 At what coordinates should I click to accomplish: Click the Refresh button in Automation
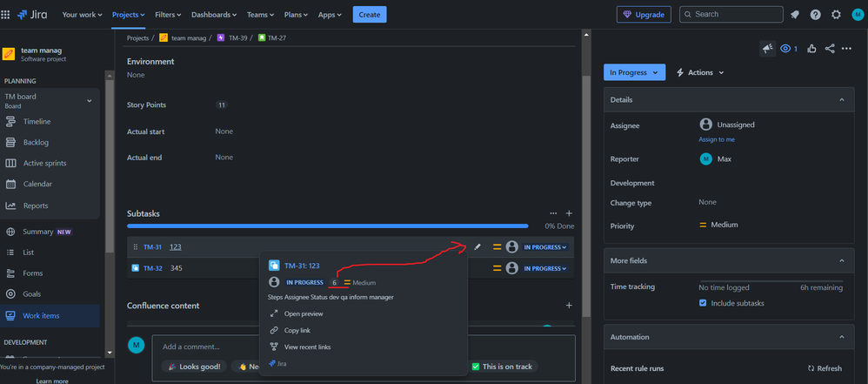point(825,368)
